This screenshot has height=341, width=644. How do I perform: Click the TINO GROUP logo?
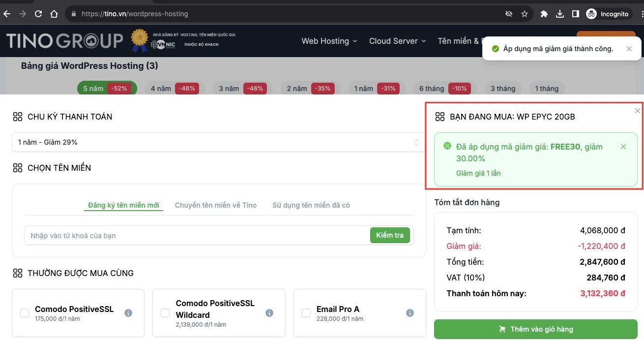pyautogui.click(x=64, y=41)
